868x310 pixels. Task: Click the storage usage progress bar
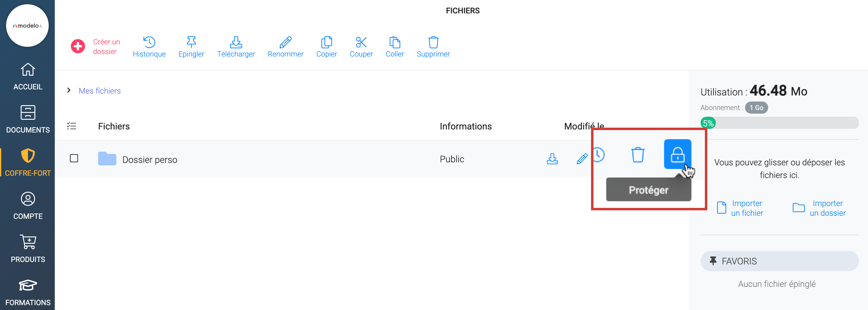pos(779,123)
